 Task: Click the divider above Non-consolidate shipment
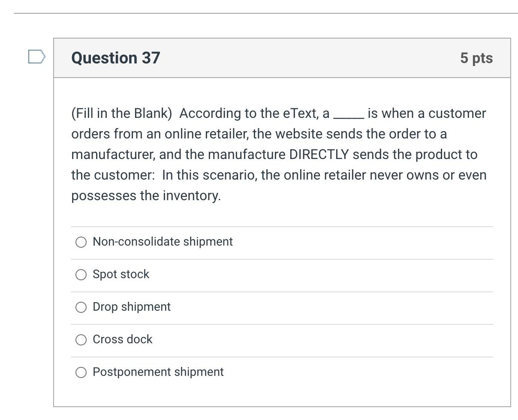[x=281, y=226]
